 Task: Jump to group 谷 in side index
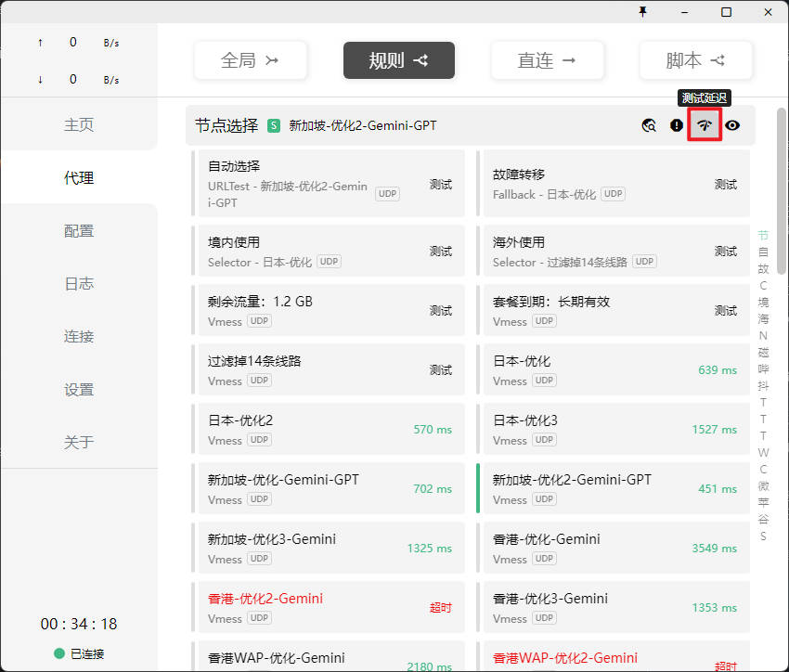763,519
